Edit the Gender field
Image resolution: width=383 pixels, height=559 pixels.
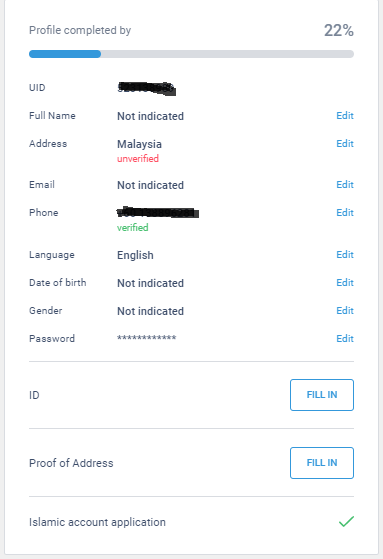[x=345, y=311]
